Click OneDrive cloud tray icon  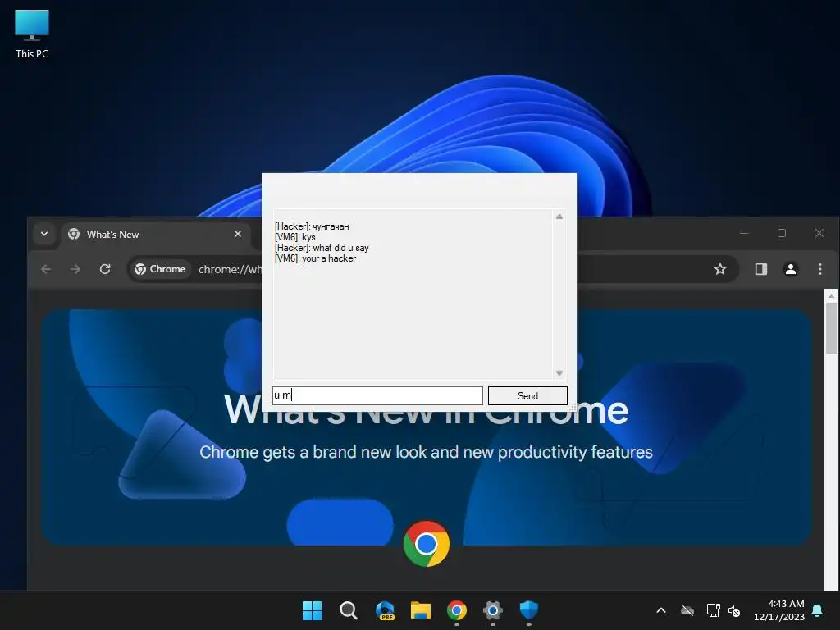pos(687,610)
